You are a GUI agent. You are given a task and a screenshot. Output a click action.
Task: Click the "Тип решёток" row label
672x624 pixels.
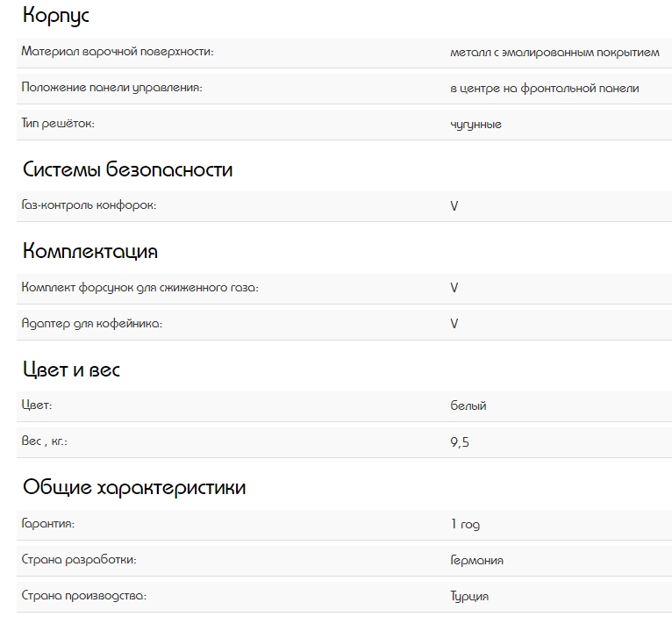point(57,124)
